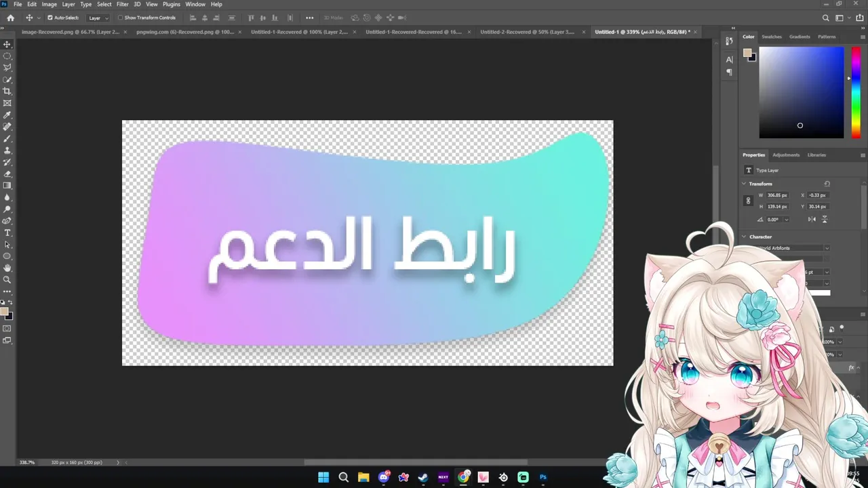Open the Plugins menu
868x488 pixels.
coord(171,4)
